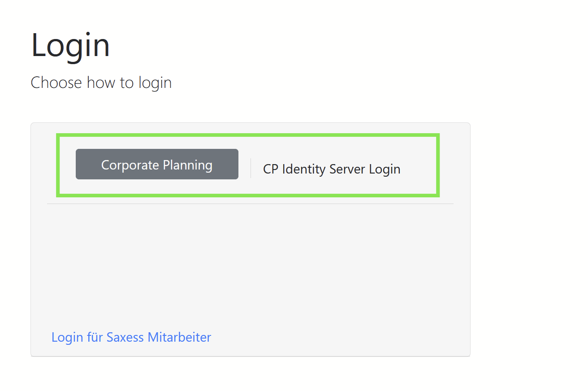The image size is (588, 391).
Task: Click horizontal separator line below login option
Action: (250, 204)
